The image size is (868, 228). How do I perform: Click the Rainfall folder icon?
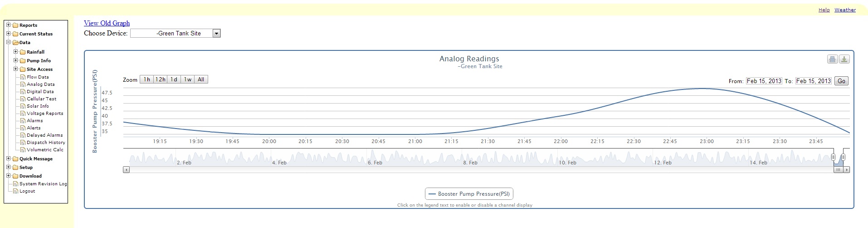click(x=23, y=52)
